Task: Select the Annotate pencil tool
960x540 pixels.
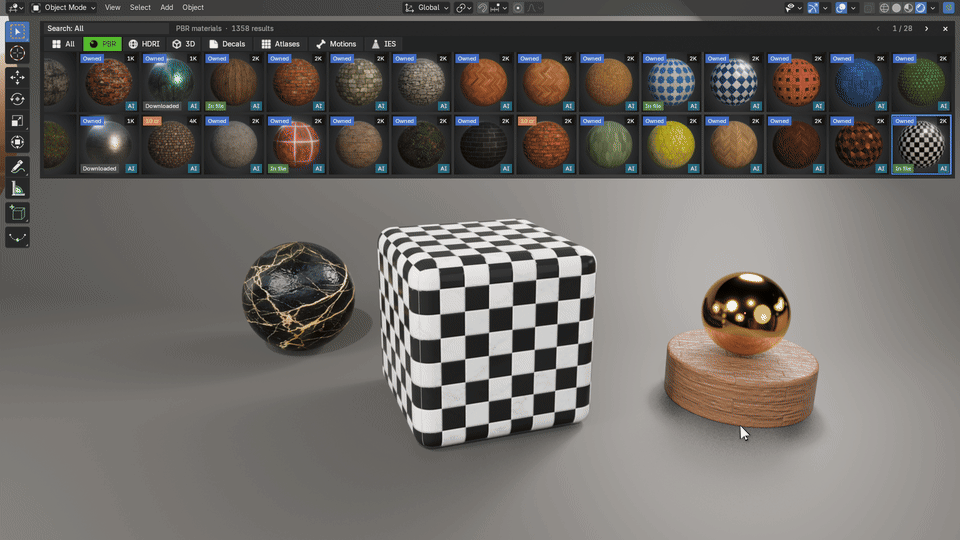Action: pyautogui.click(x=17, y=167)
